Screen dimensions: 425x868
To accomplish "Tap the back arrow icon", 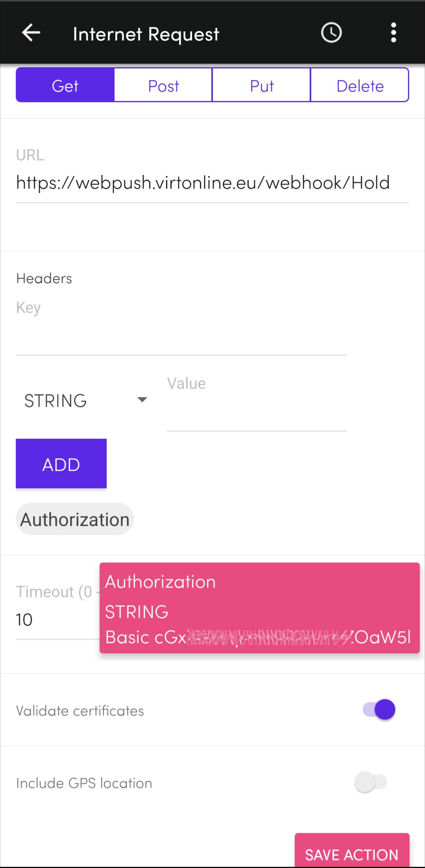I will [x=31, y=33].
